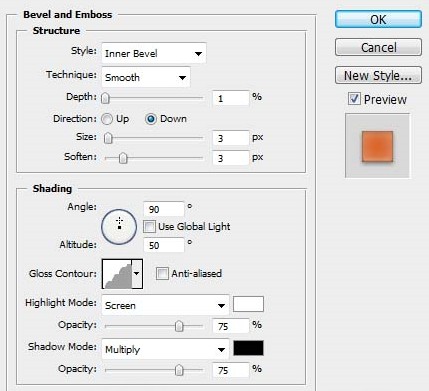Click the highlight Opacity slider handle

(x=179, y=326)
